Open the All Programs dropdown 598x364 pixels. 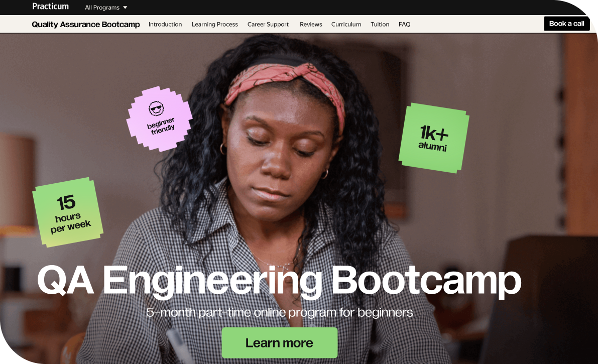[x=102, y=8]
